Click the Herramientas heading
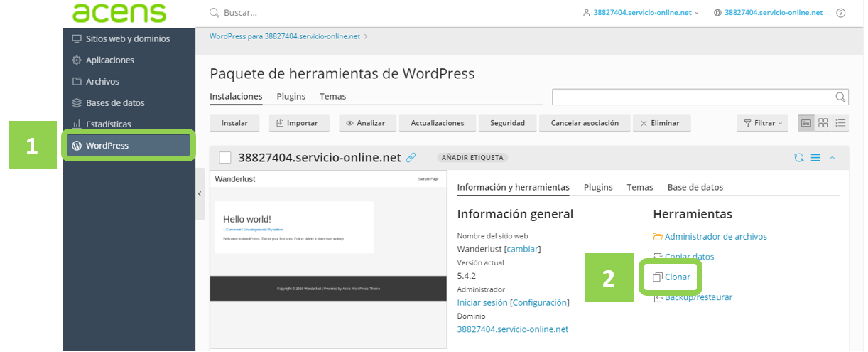 click(x=693, y=214)
